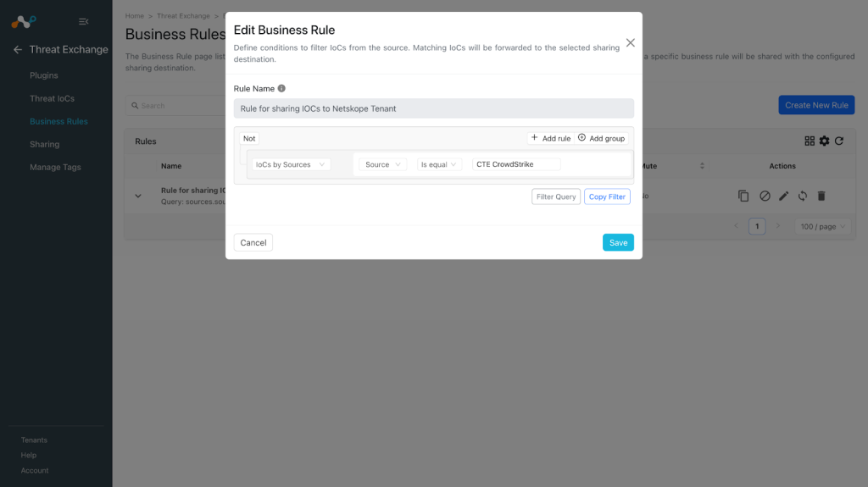
Task: Click the Save button
Action: tap(618, 242)
